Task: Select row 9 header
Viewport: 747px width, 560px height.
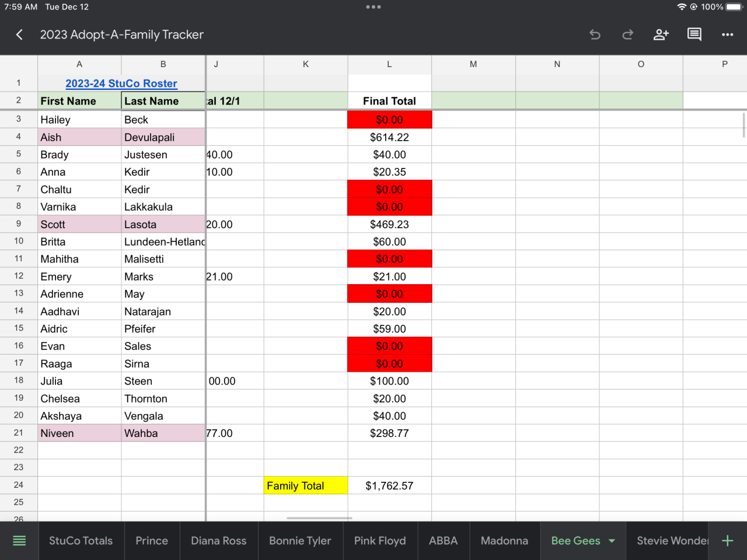Action: pos(19,224)
